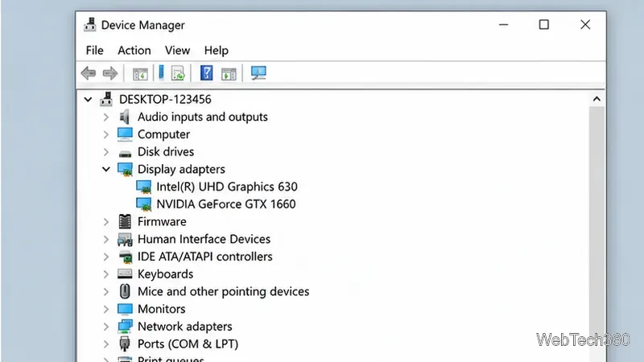Screen dimensions: 644x362
Task: Click the Forward arrow toolbar icon
Action: tap(110, 73)
